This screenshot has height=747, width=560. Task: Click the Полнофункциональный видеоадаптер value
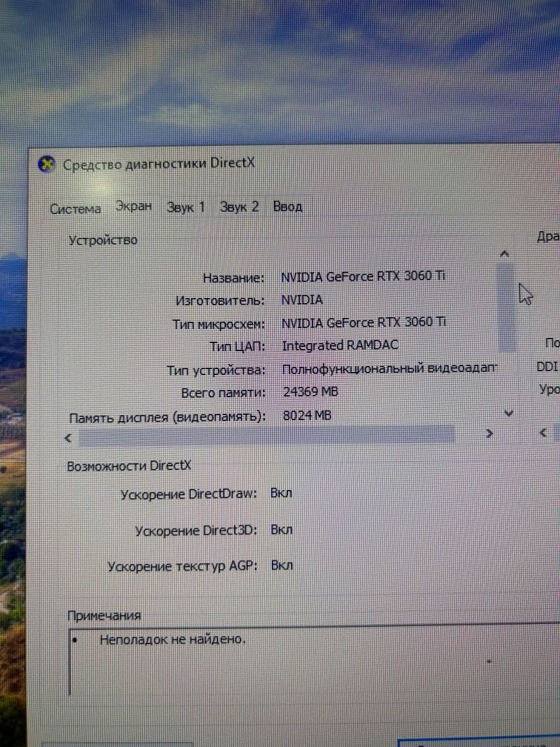pos(389,369)
